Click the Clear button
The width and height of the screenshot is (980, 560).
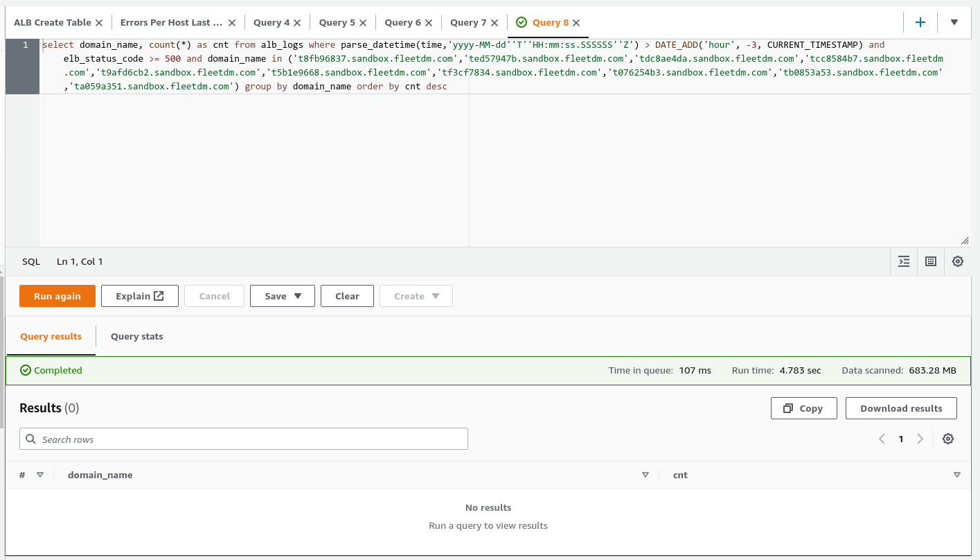click(x=347, y=296)
